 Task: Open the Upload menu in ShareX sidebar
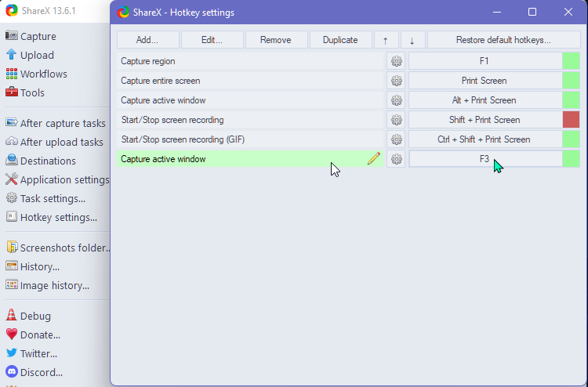[30, 55]
